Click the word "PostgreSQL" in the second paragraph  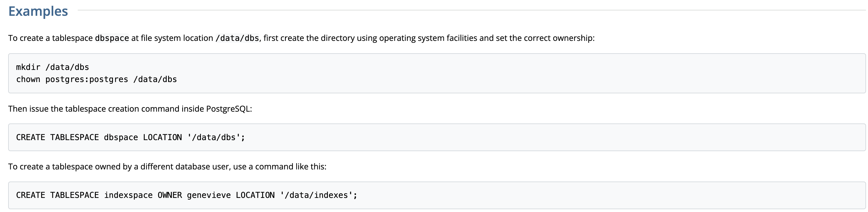(228, 109)
